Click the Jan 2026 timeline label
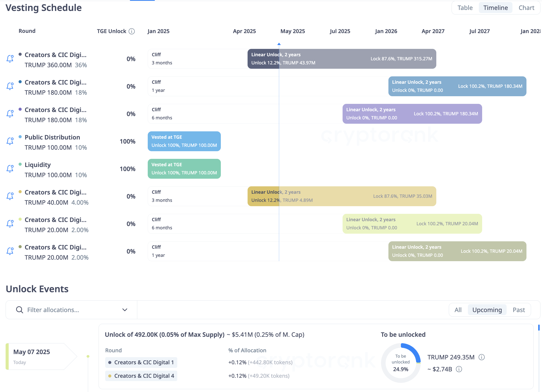 click(x=386, y=31)
